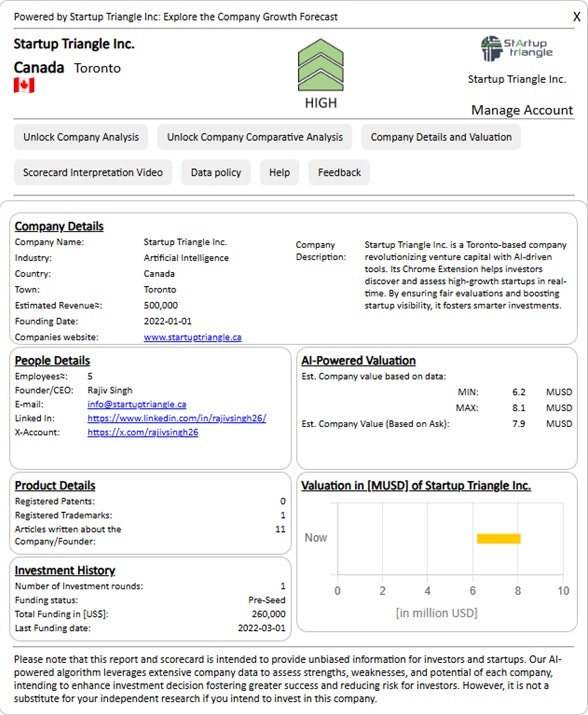Click the AI-Powered Valuation heading
This screenshot has width=588, height=715.
pos(358,360)
